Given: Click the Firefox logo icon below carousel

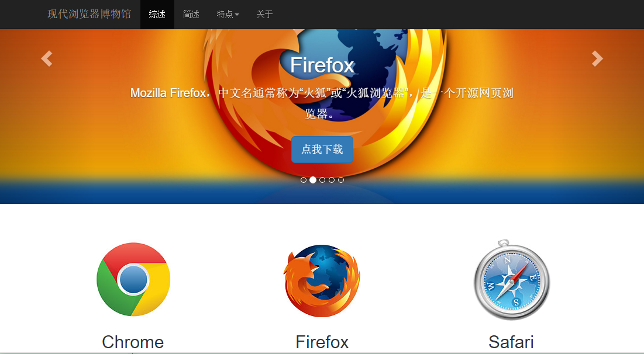Looking at the screenshot, I should click(322, 280).
